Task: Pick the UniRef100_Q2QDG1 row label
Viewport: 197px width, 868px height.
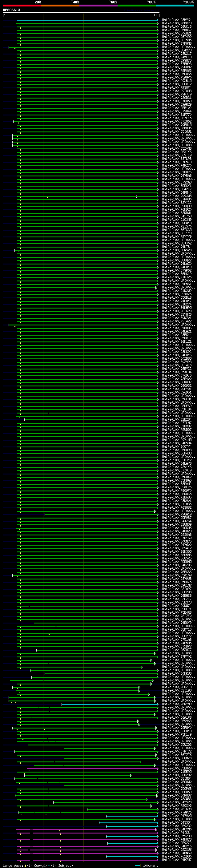Action: click(177, 98)
